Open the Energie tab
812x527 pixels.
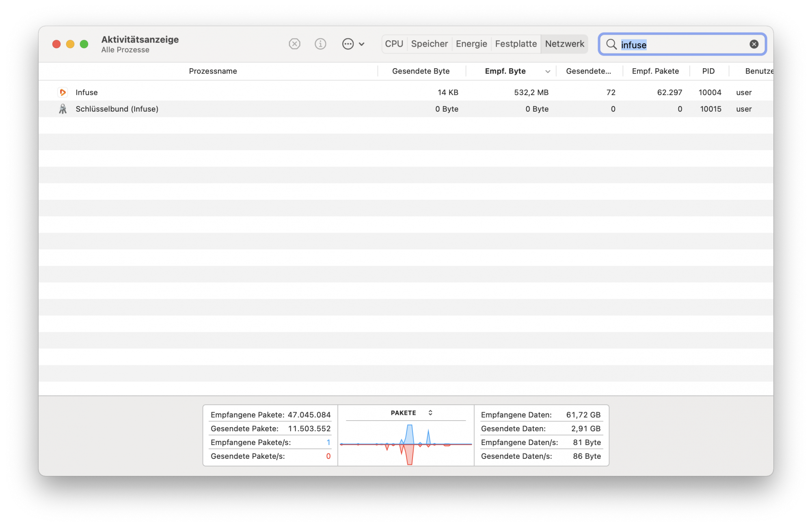pos(471,44)
